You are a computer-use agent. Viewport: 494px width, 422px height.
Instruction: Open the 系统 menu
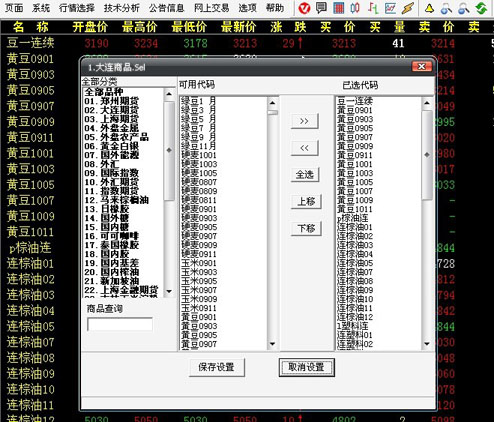coord(41,8)
